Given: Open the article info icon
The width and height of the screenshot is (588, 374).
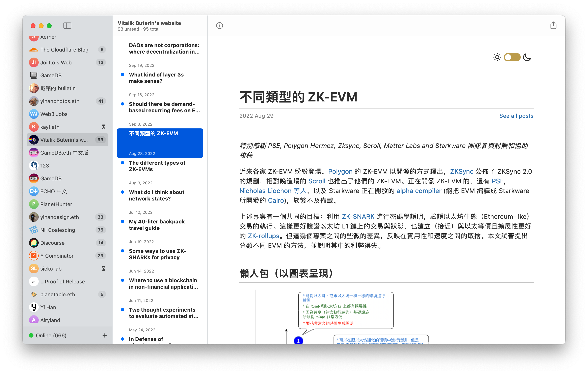Looking at the screenshot, I should pyautogui.click(x=219, y=26).
